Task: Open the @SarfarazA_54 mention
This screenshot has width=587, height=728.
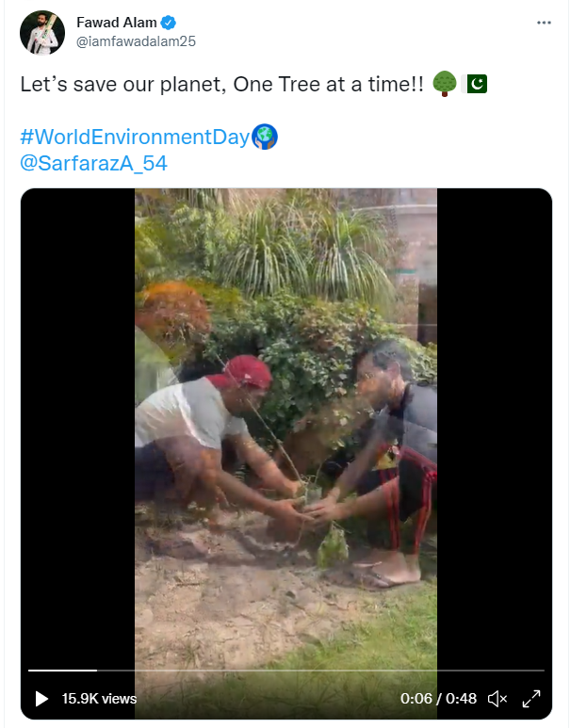Action: click(94, 162)
